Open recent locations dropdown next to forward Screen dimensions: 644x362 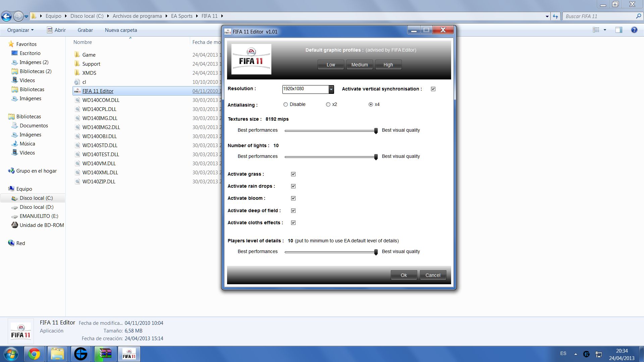pyautogui.click(x=26, y=16)
